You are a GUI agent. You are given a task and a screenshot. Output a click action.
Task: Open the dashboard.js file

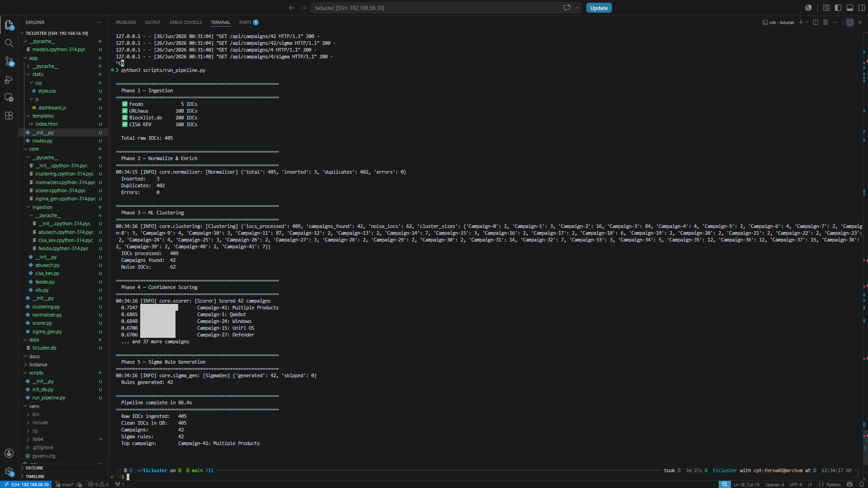[x=63, y=108]
